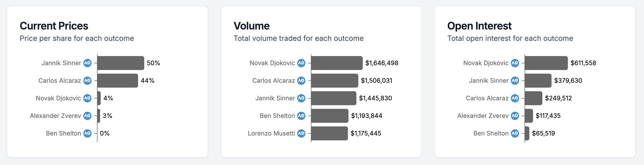Viewport: 644px width, 165px height.
Task: Click the Ben Shelton label in Open Interest
Action: [491, 133]
